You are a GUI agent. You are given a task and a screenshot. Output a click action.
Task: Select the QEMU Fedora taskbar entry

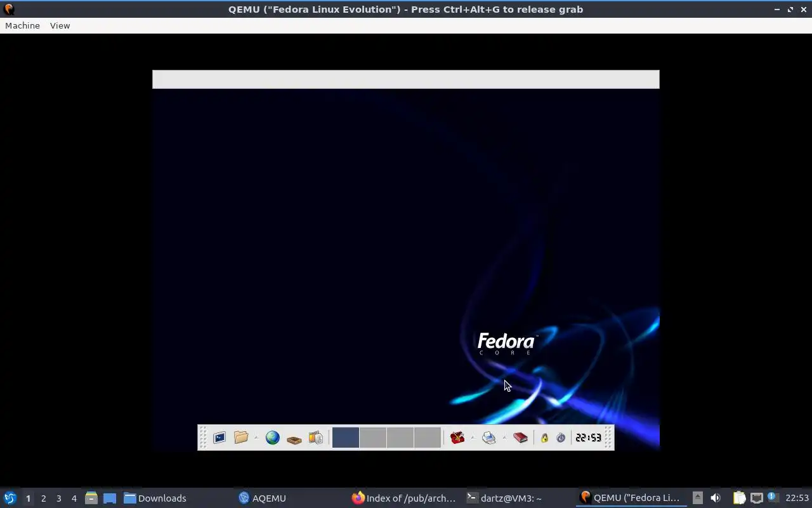(x=631, y=498)
